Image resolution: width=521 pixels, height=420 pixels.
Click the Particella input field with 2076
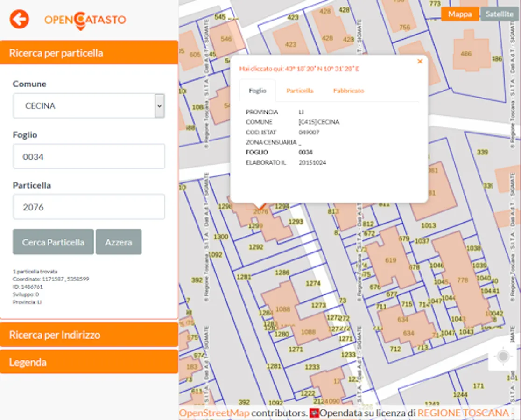pos(89,207)
